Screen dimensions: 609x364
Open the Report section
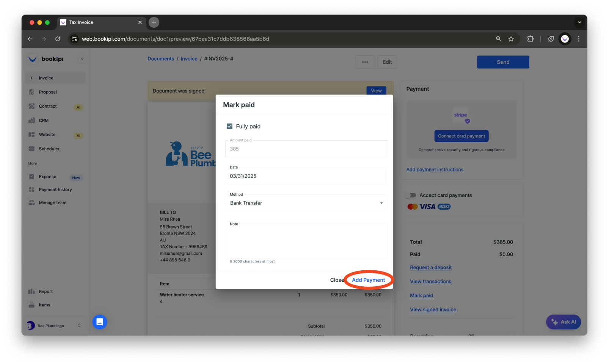[46, 291]
